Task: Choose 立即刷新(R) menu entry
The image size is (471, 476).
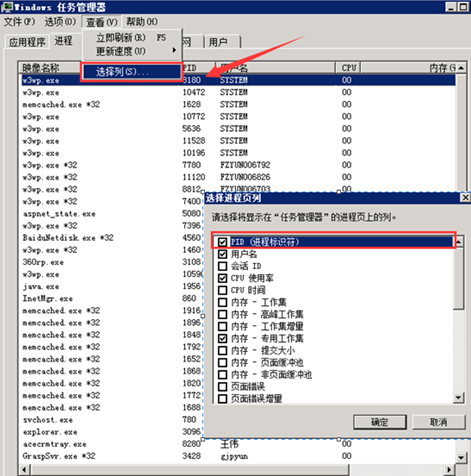Action: point(131,38)
